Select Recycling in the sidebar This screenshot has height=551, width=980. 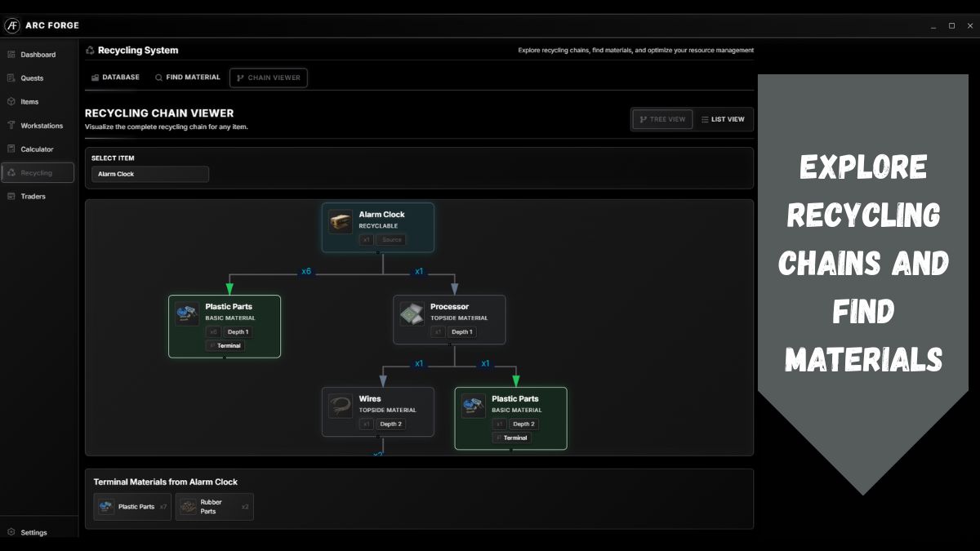[x=38, y=173]
